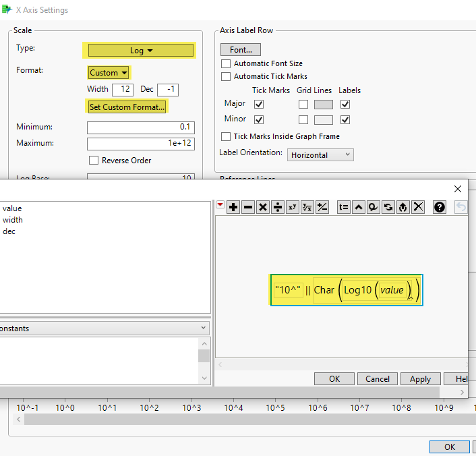
Task: Click the Maximum value input field
Action: 140,144
